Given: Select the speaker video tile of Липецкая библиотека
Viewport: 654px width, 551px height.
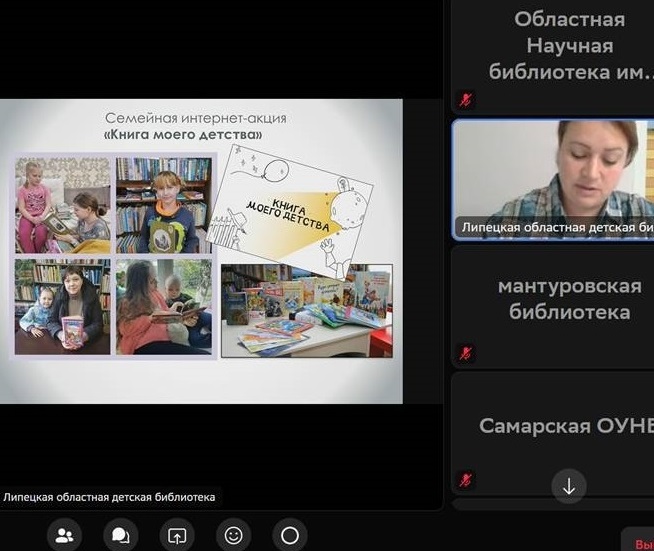Looking at the screenshot, I should pos(553,180).
